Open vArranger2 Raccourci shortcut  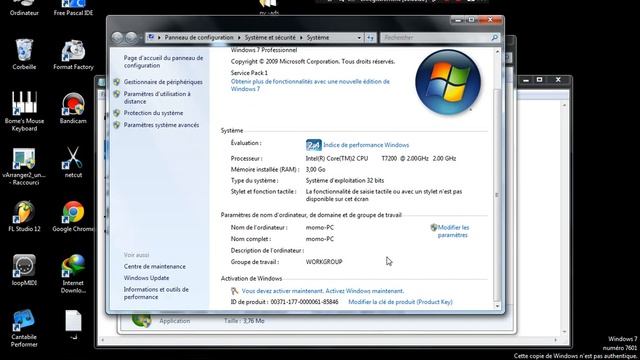tap(24, 167)
